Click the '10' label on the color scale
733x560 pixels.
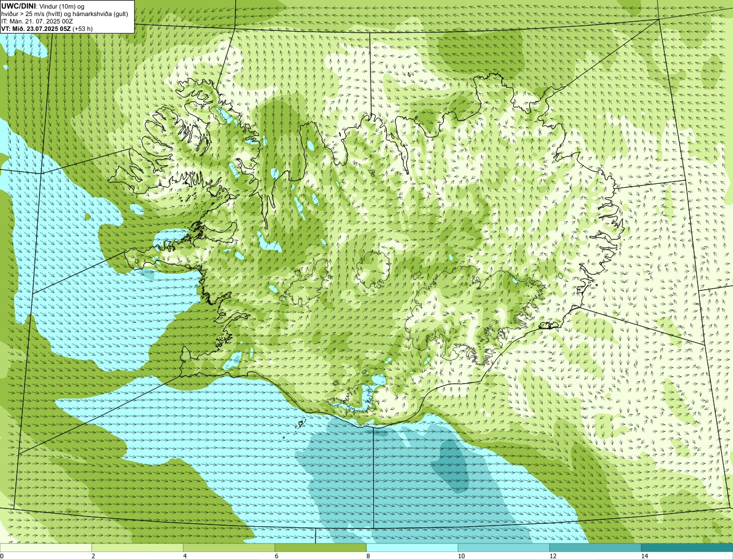pos(461,556)
